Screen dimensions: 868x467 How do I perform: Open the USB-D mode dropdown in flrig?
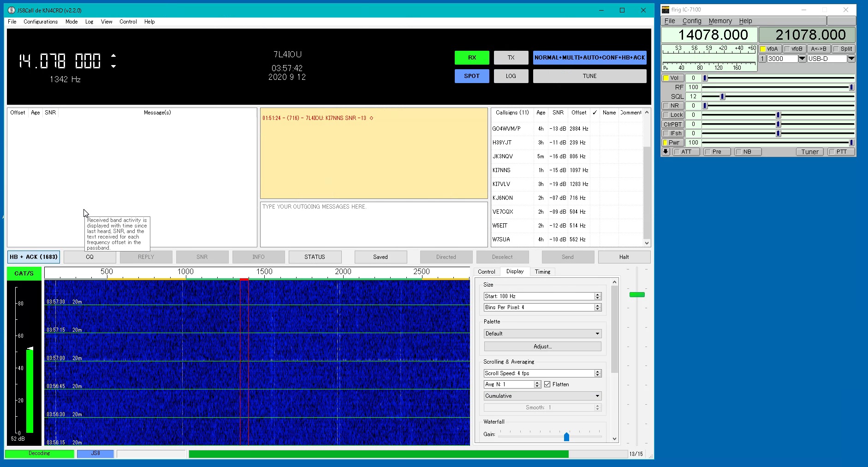pos(851,59)
